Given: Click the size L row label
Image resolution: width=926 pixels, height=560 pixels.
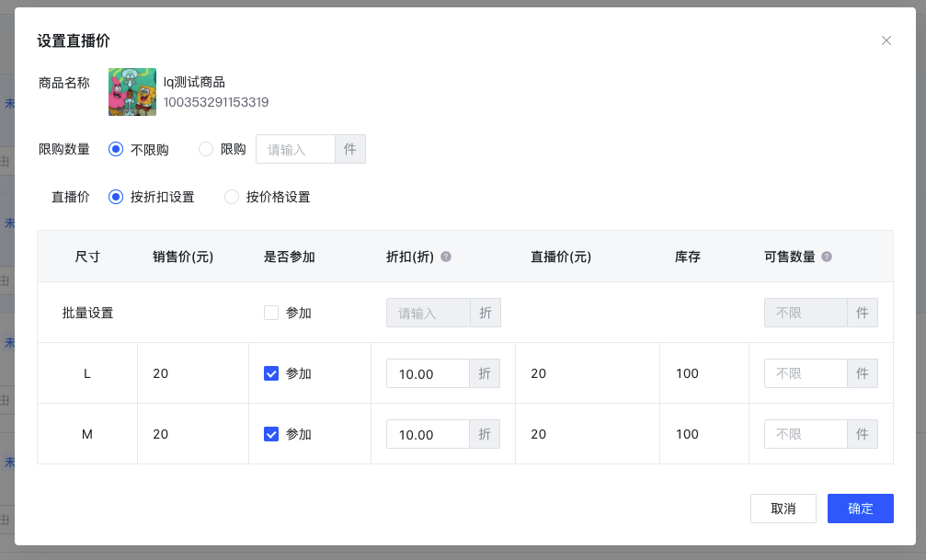Looking at the screenshot, I should 86,373.
